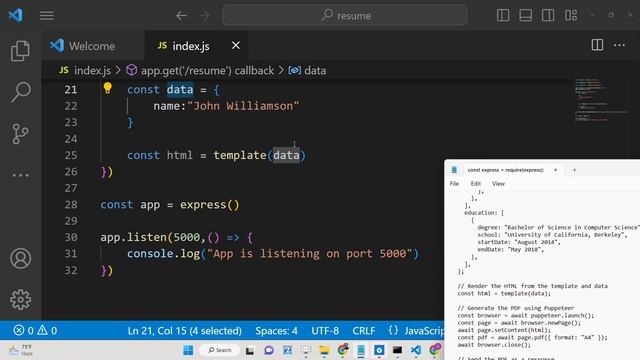Close the index.js tab
The image size is (640, 360).
(x=236, y=45)
